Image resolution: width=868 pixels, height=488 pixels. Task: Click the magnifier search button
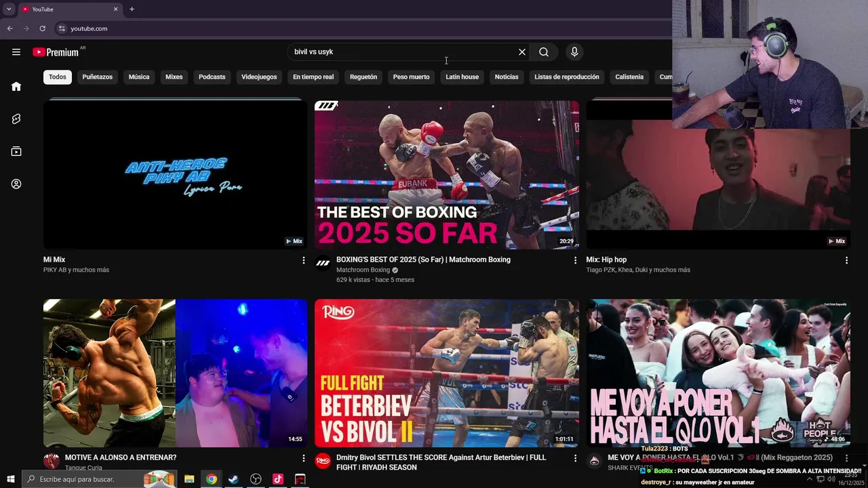click(544, 52)
